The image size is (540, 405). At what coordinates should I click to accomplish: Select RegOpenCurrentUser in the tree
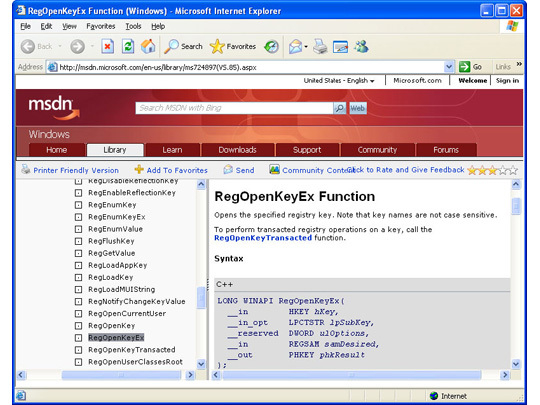pyautogui.click(x=127, y=313)
